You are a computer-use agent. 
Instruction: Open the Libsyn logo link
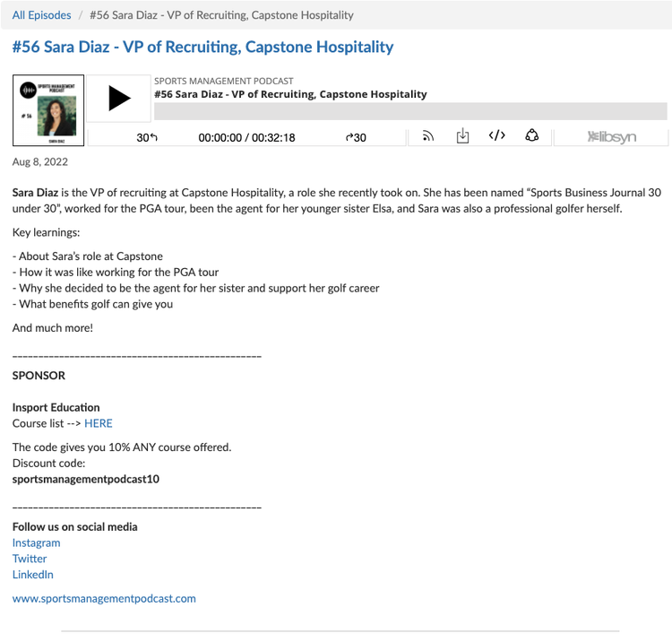[x=611, y=137]
